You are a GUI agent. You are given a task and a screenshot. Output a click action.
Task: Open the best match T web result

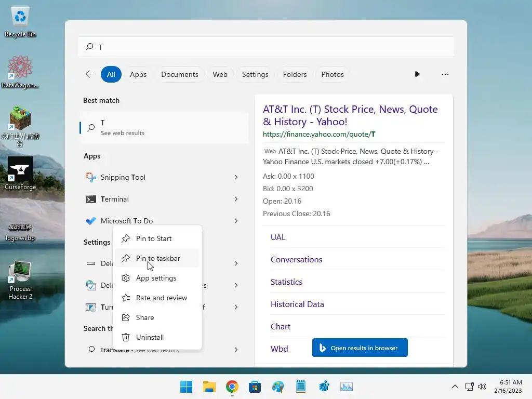click(164, 128)
